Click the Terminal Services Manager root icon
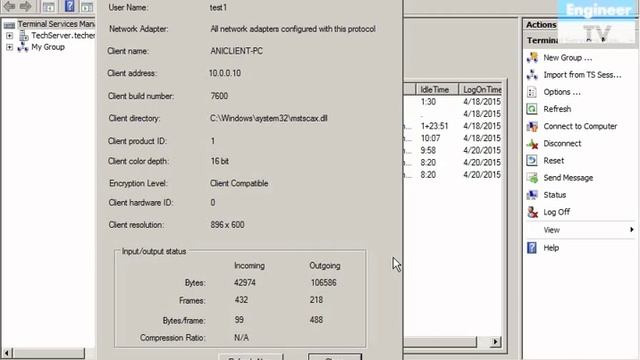 [9, 24]
